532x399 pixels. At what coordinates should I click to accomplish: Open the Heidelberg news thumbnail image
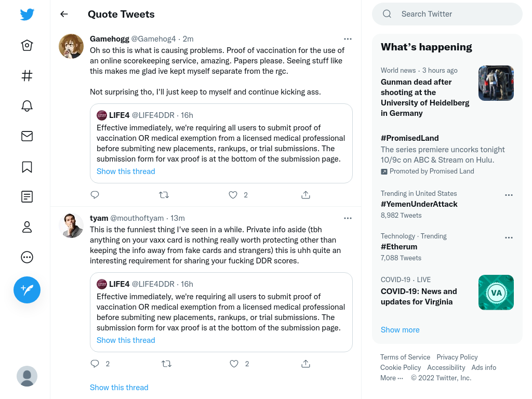click(x=496, y=83)
